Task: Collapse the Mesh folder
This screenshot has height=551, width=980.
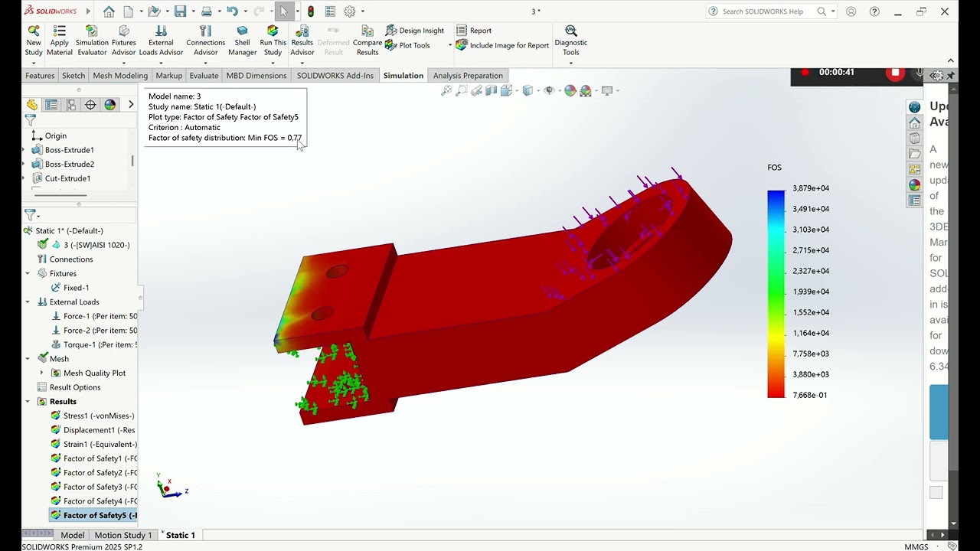Action: pyautogui.click(x=28, y=359)
